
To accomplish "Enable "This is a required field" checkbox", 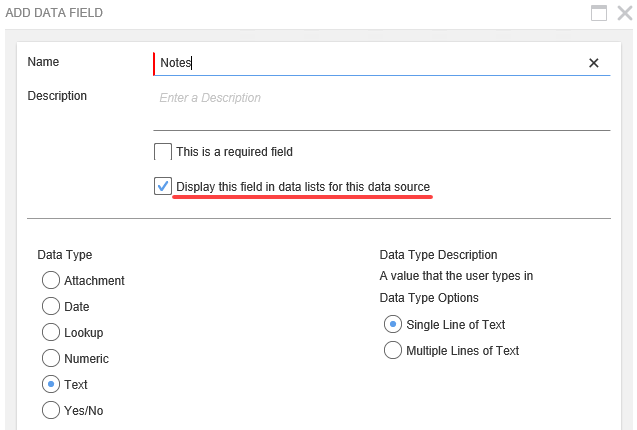I will click(x=163, y=152).
